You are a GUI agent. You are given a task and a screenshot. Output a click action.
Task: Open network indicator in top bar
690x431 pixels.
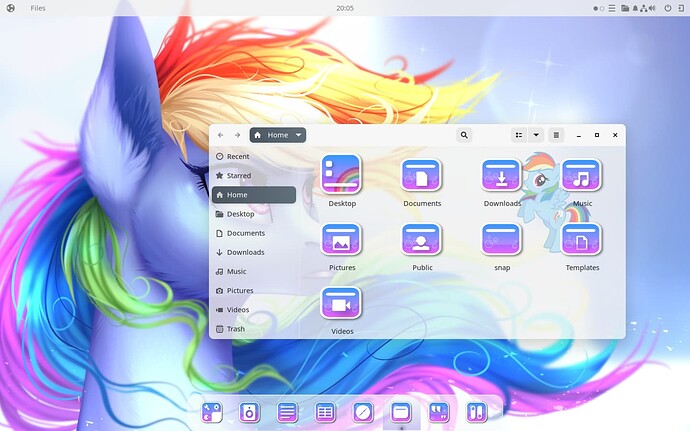643,8
